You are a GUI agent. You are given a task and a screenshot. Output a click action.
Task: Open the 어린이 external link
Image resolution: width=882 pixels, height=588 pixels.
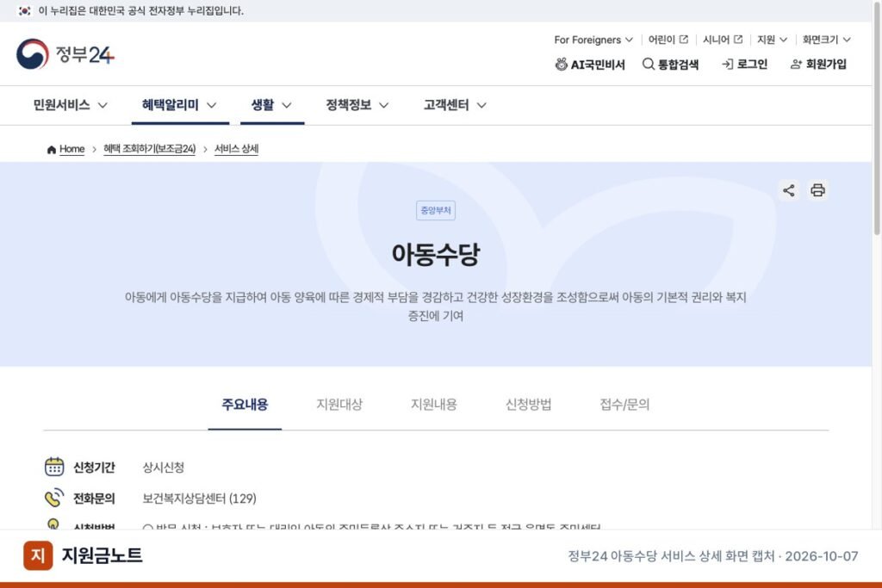[x=668, y=40]
